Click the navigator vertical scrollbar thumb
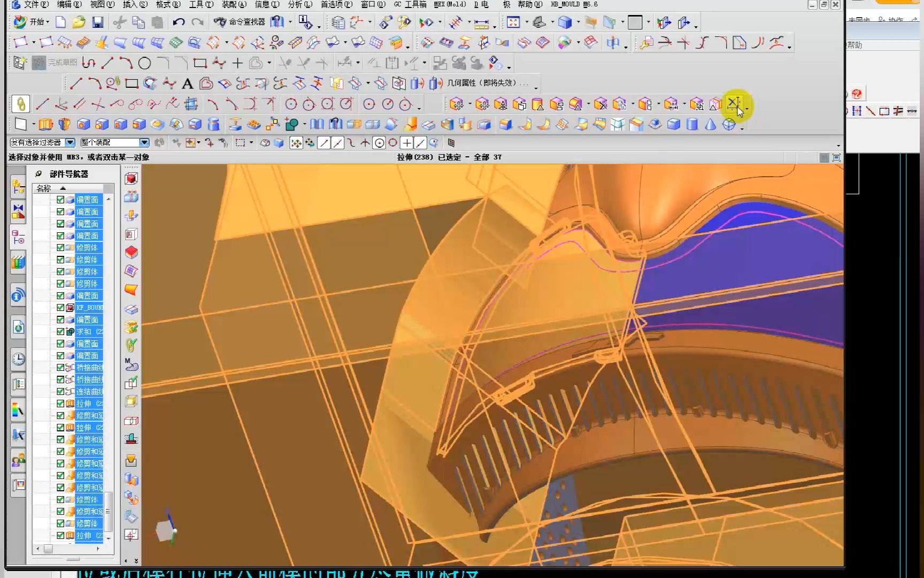 [109, 511]
